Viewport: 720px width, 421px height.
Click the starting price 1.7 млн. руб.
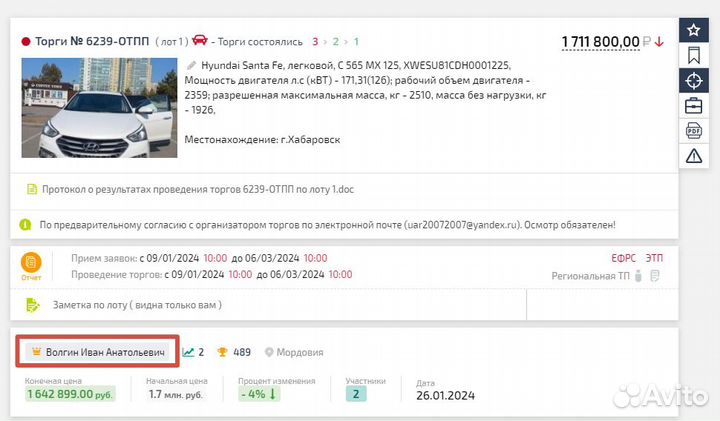176,394
